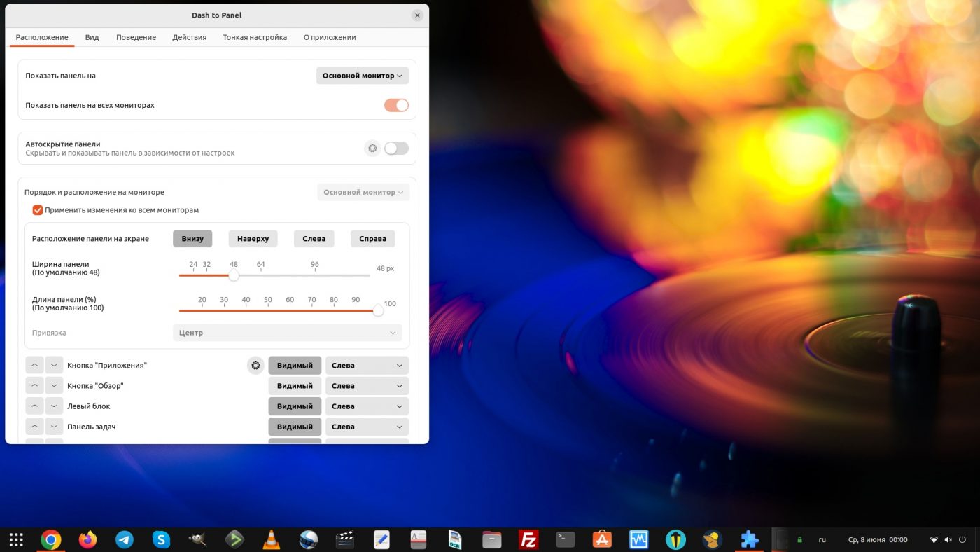Set panel position to Наверху
Screen dimensions: 980x552
253,239
